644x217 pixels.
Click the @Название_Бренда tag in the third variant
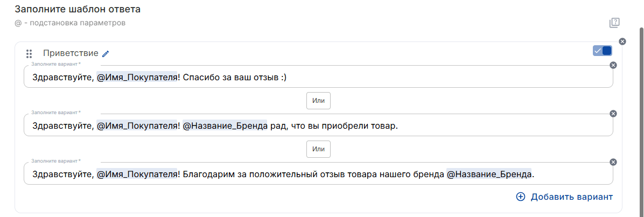tap(489, 174)
